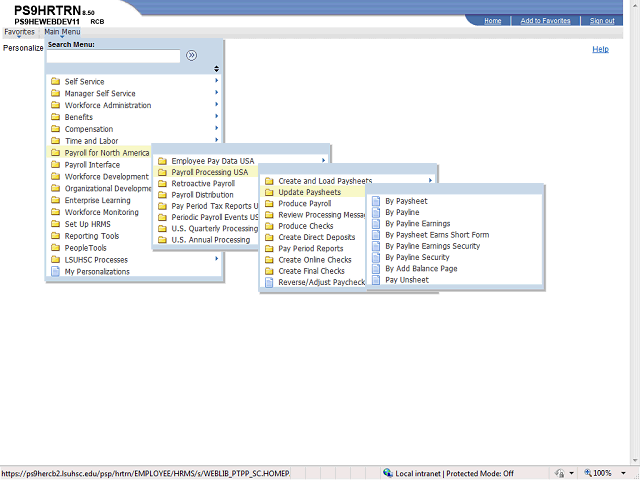Click the search menu go arrow button
The width and height of the screenshot is (640, 480).
192,56
